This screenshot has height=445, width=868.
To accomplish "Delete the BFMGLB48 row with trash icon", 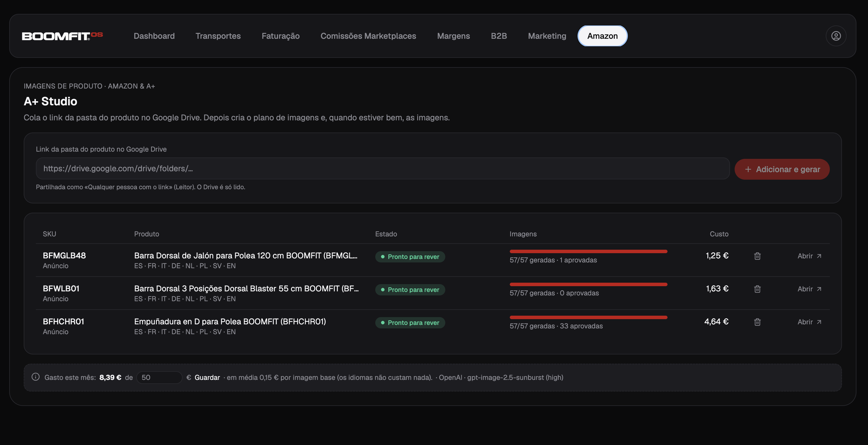I will [x=757, y=256].
